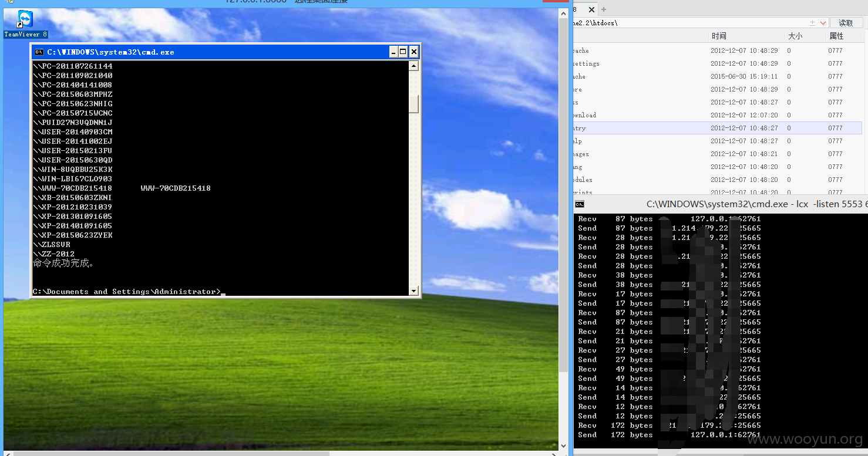Screen dimensions: 868x456
Task: Close the XP cmd.exe window
Action: tap(413, 52)
